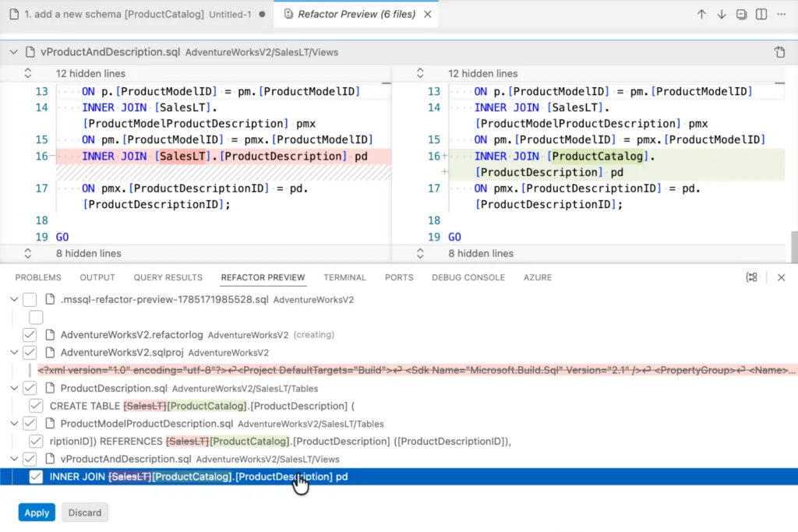Uncheck ProductDescription.sql file checkbox
Image resolution: width=798 pixels, height=532 pixels.
coord(30,388)
